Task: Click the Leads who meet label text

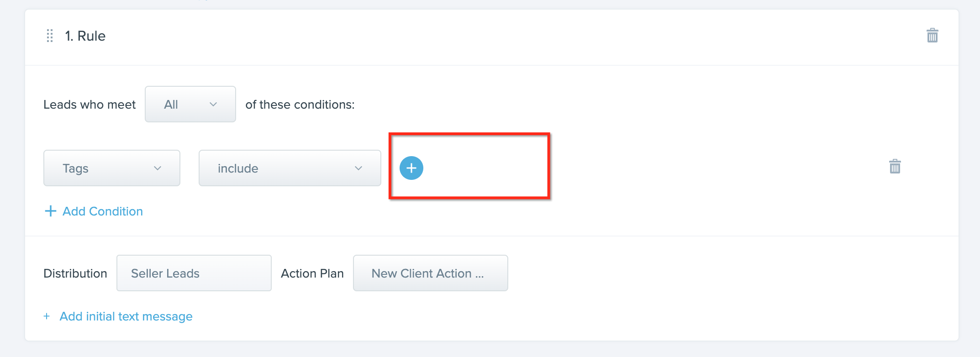Action: (x=90, y=105)
